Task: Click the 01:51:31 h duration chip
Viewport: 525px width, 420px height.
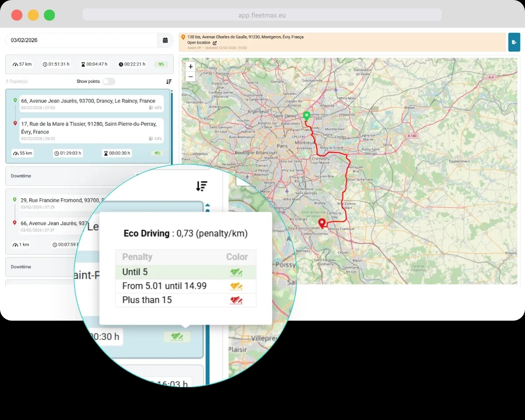Action: [56, 64]
